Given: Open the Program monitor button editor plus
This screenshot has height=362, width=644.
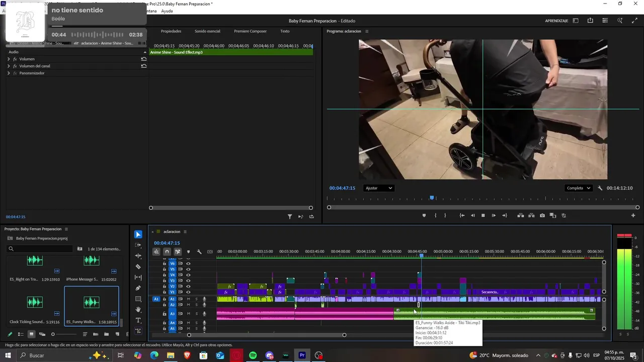Looking at the screenshot, I should 633,215.
